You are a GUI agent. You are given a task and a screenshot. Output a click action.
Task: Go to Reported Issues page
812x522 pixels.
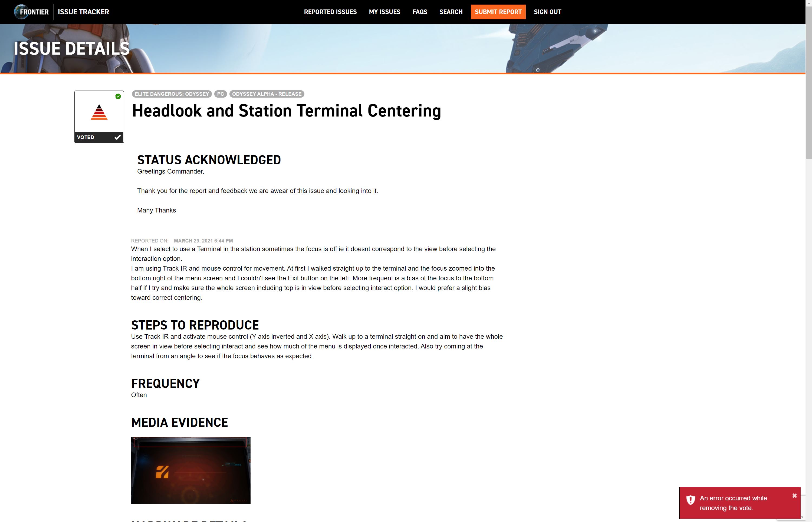[330, 12]
